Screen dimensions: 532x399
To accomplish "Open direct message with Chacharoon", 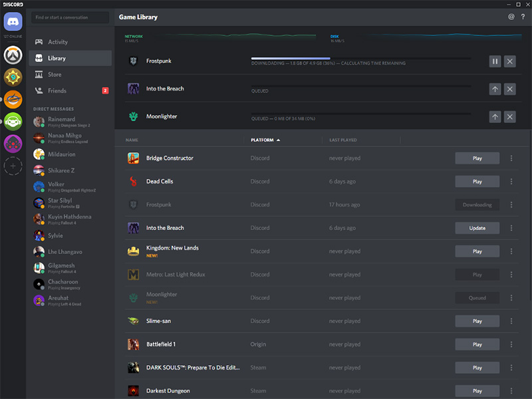I will coord(70,285).
